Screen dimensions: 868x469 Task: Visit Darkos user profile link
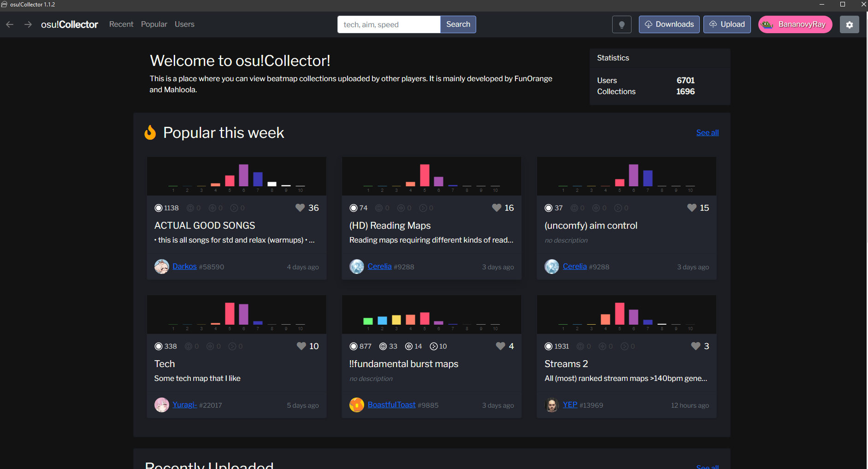point(184,267)
